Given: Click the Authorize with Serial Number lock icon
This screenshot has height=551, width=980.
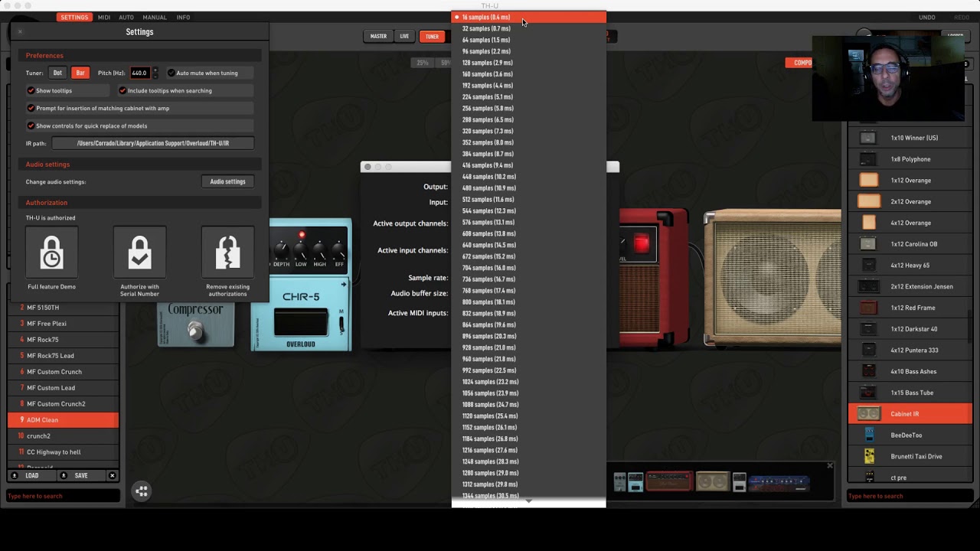Looking at the screenshot, I should coord(139,253).
